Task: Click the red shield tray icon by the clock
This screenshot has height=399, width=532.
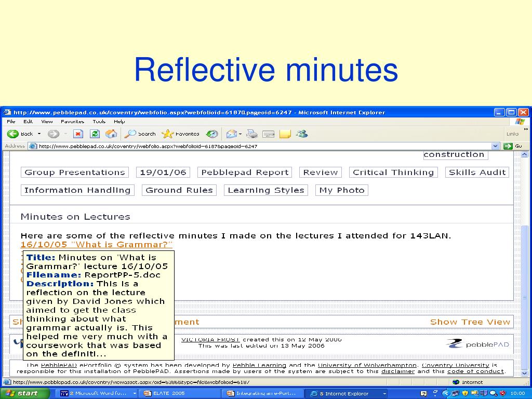Action: (502, 393)
